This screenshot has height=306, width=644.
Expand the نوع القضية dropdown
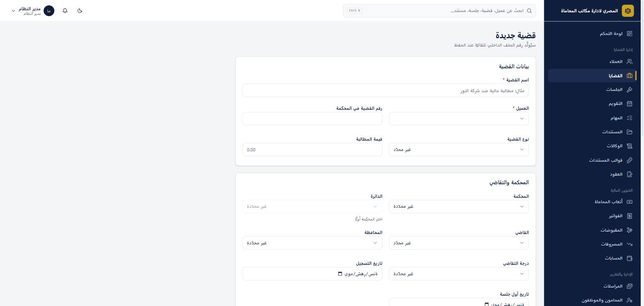tap(459, 150)
